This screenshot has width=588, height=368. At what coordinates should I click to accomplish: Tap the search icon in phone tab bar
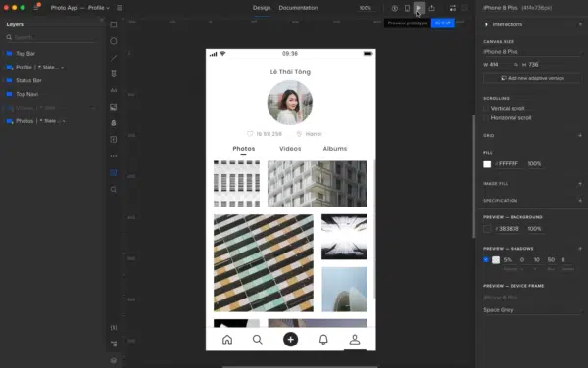coord(257,340)
